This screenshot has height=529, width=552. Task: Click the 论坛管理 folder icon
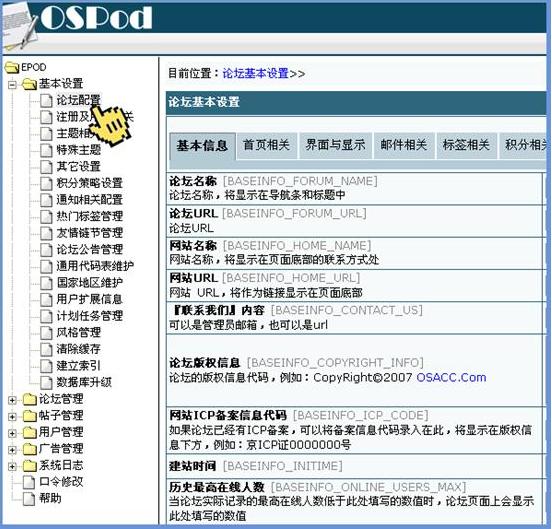tap(30, 399)
